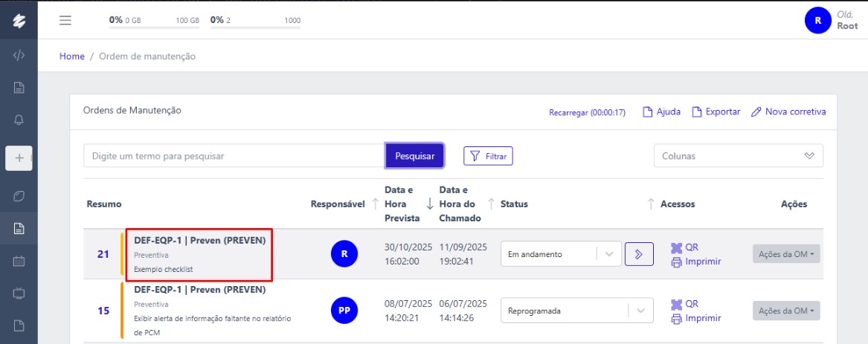
Task: Click the plus button in sidebar
Action: (x=19, y=158)
